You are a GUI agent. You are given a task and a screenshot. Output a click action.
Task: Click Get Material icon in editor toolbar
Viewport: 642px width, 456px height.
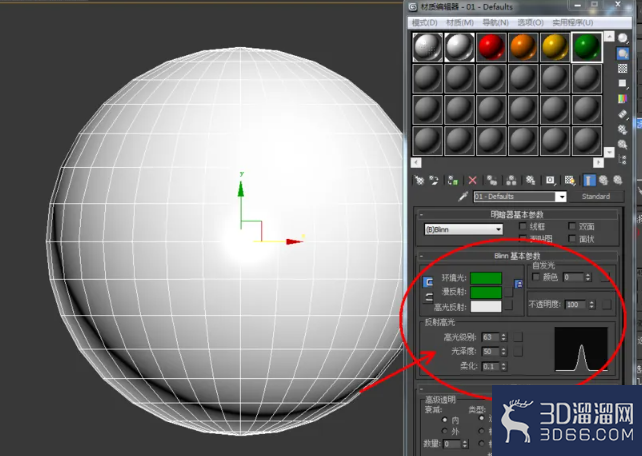(419, 180)
